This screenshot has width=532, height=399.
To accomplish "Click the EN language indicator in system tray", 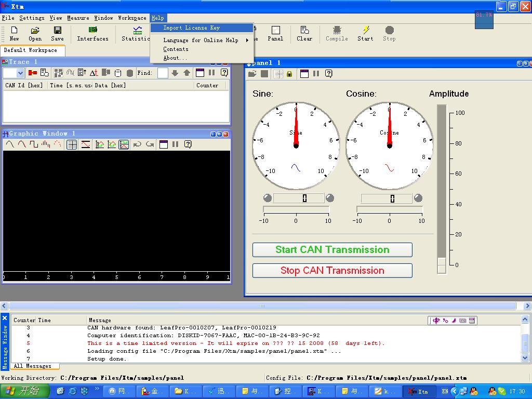I will click(445, 391).
